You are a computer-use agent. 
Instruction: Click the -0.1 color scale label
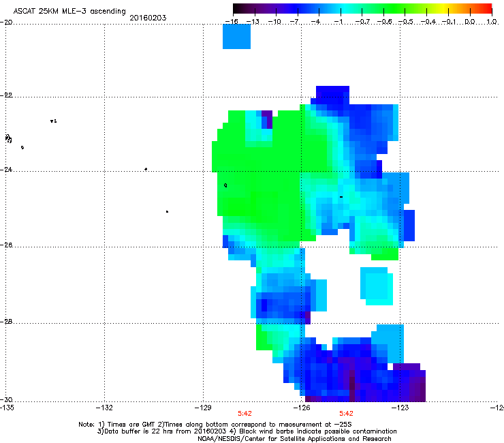click(450, 22)
